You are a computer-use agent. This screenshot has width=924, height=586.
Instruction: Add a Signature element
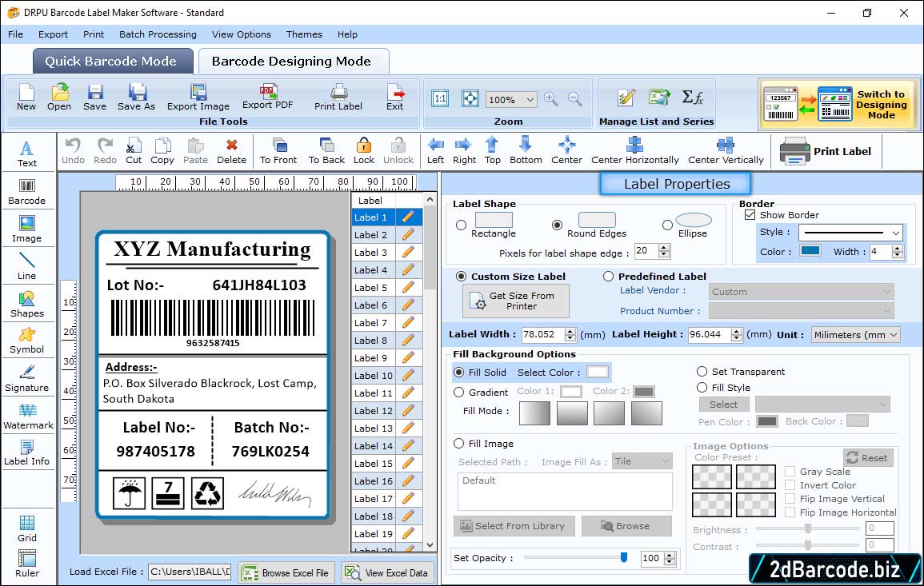[x=26, y=378]
